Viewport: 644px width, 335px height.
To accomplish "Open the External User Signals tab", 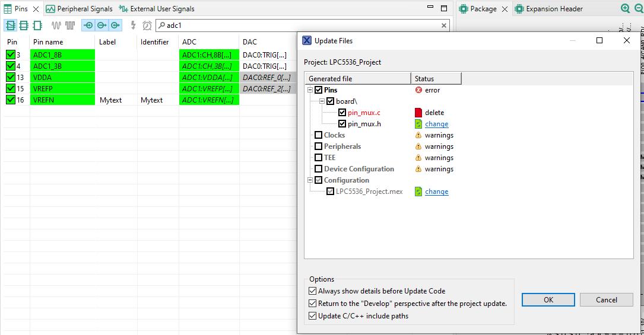I will (x=157, y=9).
